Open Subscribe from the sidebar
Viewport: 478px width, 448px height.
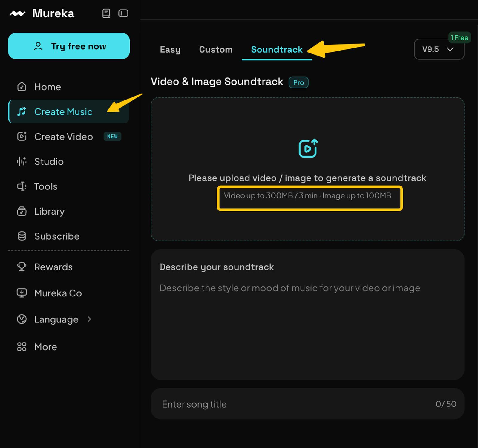pyautogui.click(x=69, y=236)
